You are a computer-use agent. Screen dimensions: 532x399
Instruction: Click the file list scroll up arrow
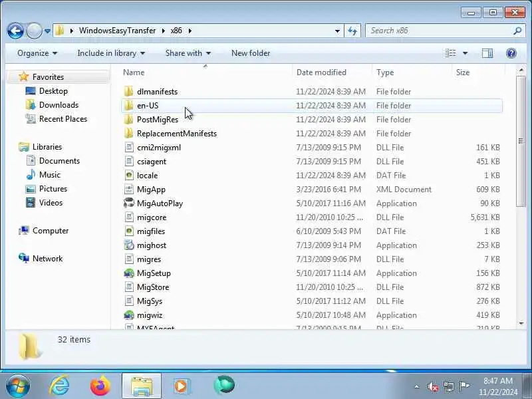tap(521, 70)
